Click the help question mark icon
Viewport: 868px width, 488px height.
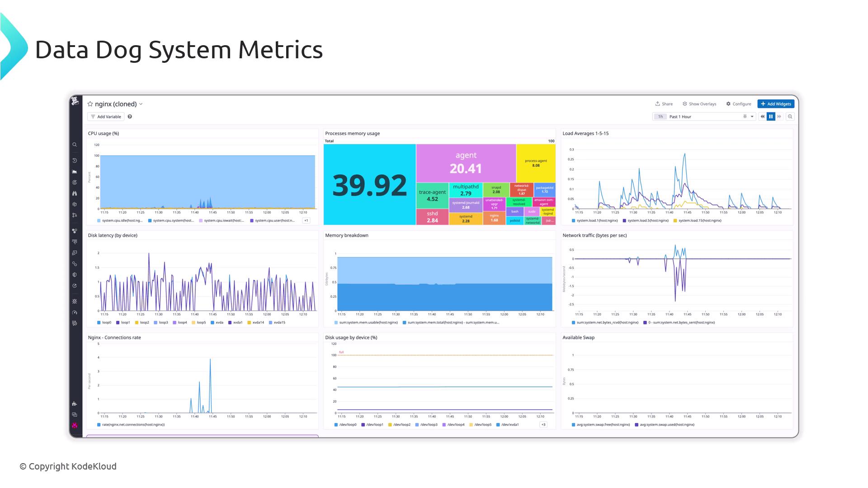130,117
